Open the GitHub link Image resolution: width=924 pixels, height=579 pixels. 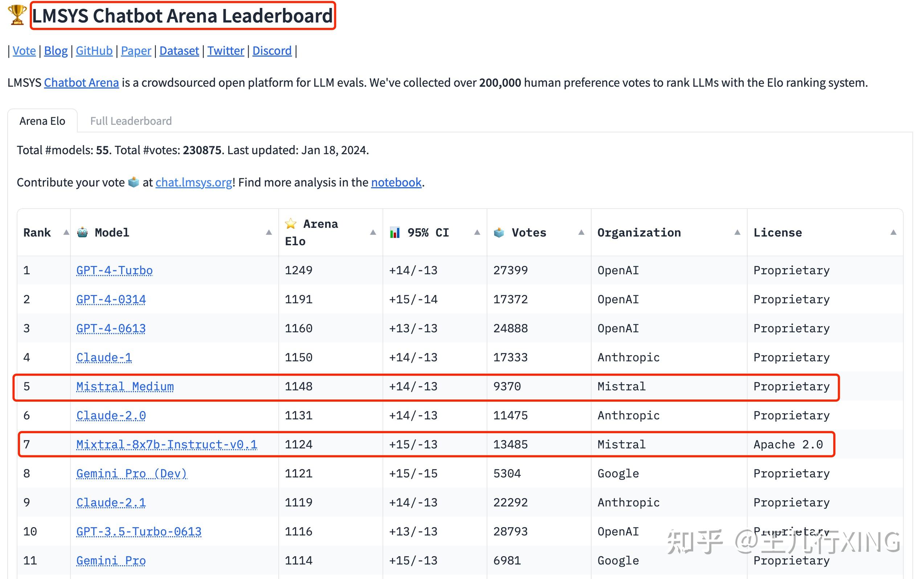click(x=94, y=50)
